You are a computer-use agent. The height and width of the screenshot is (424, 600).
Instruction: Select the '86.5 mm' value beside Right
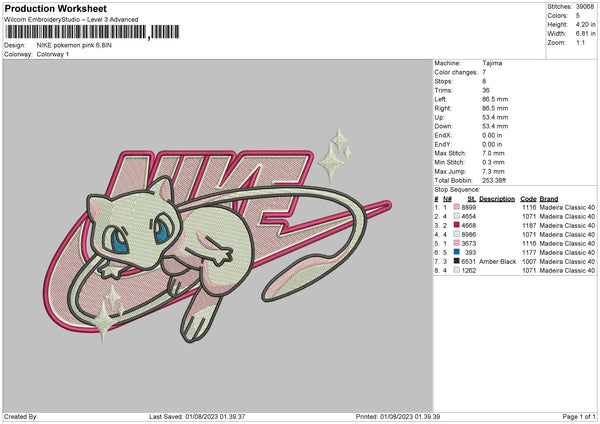495,108
